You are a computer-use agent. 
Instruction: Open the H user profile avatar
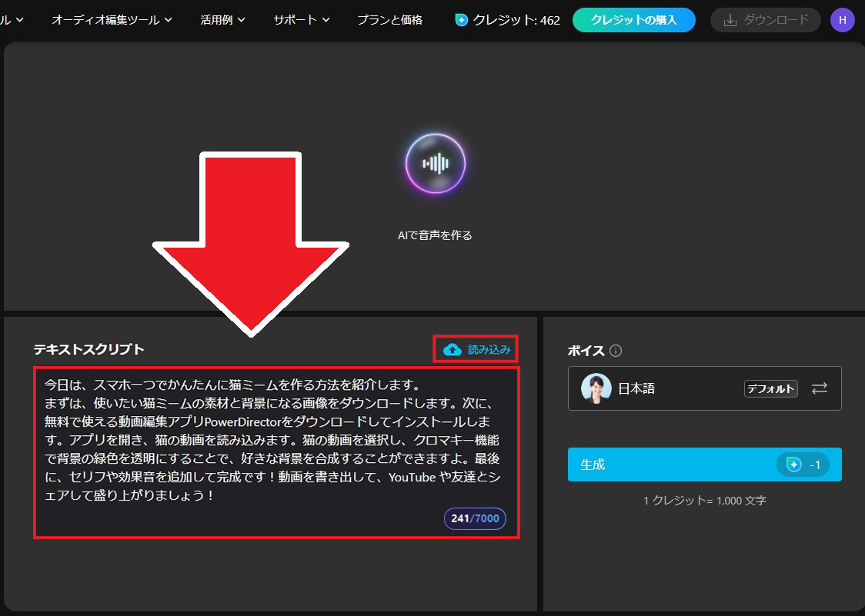(843, 20)
